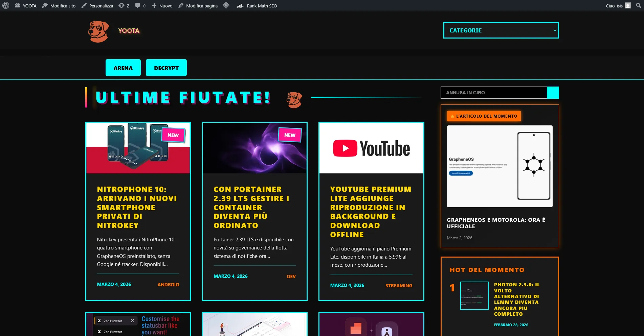Viewport: 644px width, 336px height.
Task: Open the WordPress logo menu
Action: coord(6,6)
